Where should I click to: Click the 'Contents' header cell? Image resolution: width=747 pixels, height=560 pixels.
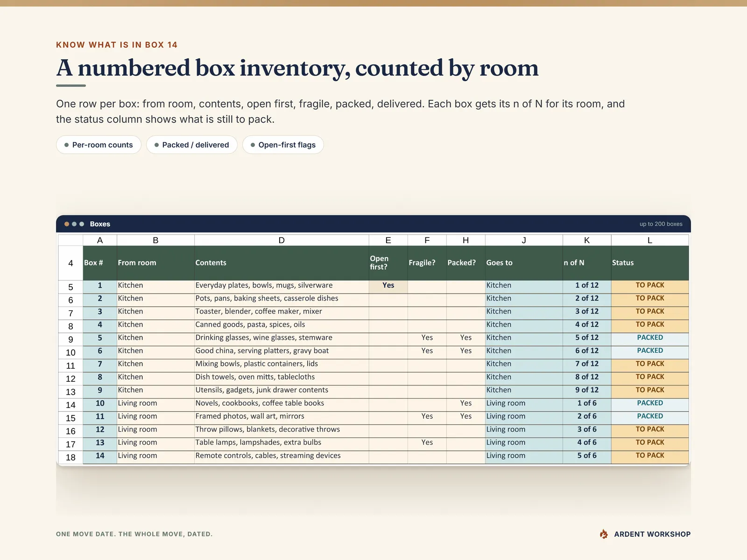click(282, 263)
